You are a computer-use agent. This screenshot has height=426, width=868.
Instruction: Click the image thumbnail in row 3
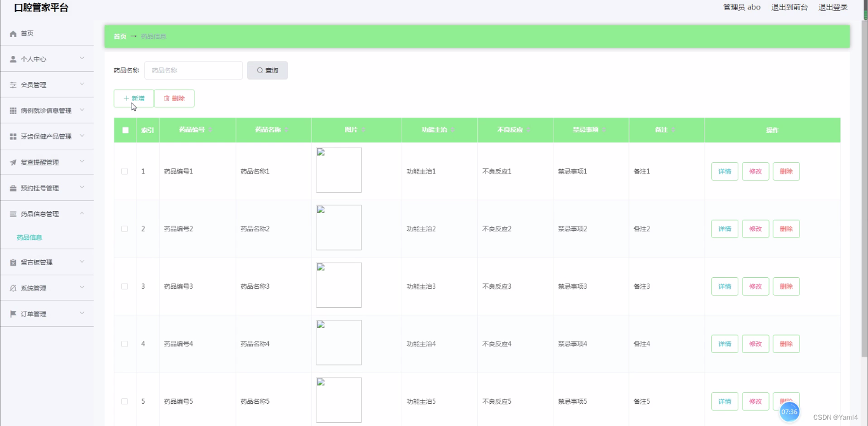pyautogui.click(x=339, y=285)
